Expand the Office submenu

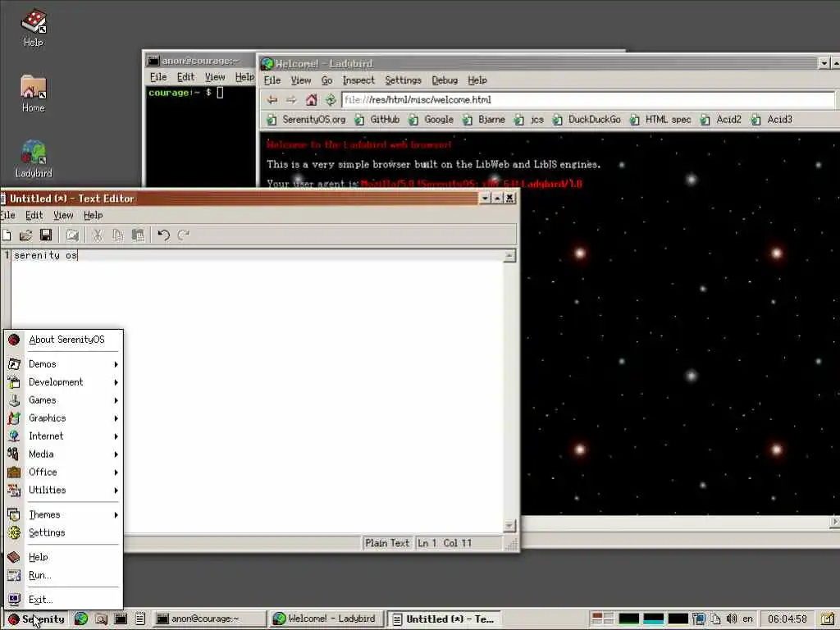click(63, 472)
